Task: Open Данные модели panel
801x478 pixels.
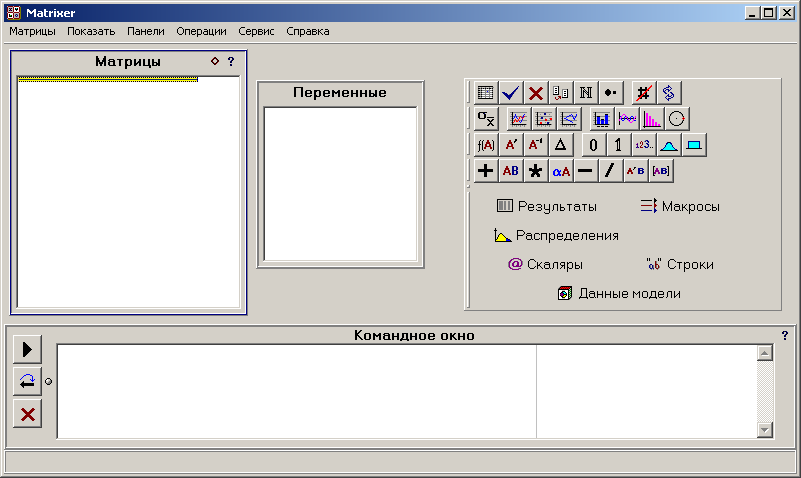Action: pos(619,294)
